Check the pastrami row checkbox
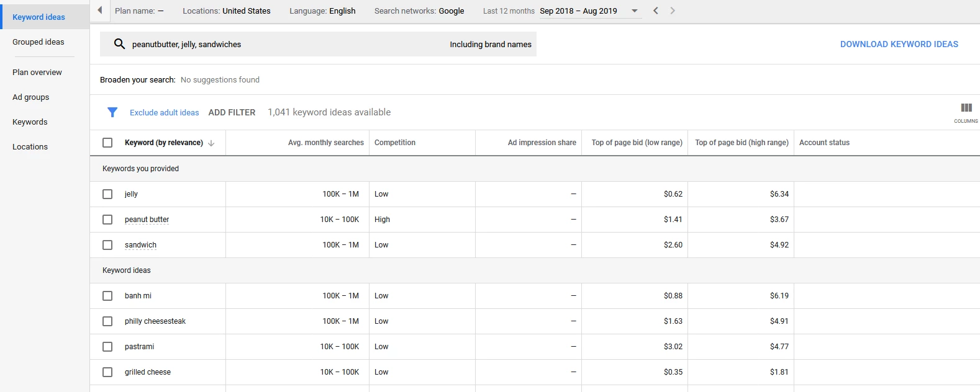The image size is (980, 392). [x=107, y=347]
